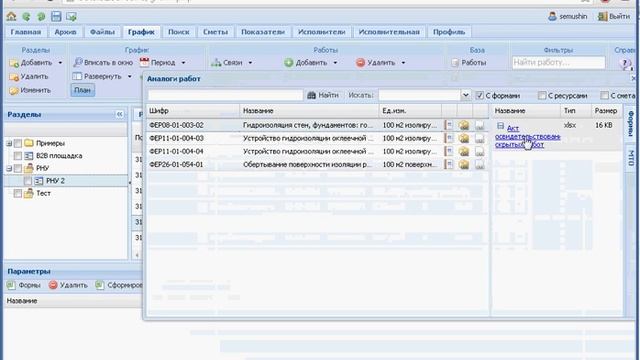The height and width of the screenshot is (360, 640).
Task: Click the Найти binoculars button
Action: pyautogui.click(x=323, y=95)
